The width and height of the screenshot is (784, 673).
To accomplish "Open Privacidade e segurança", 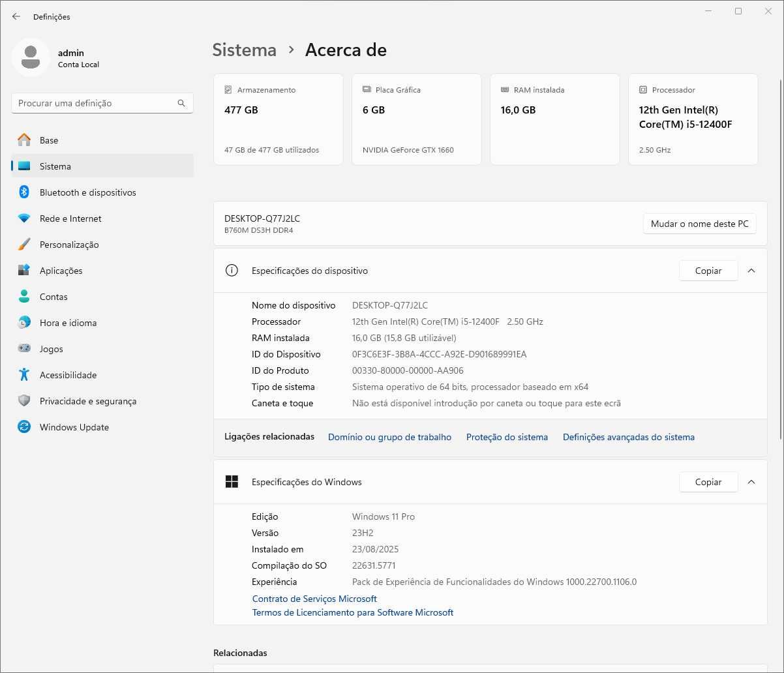I will pos(102,401).
